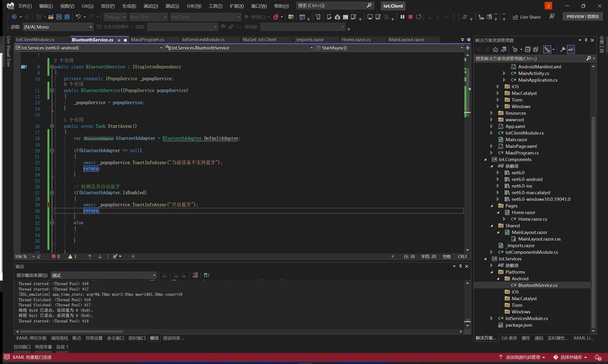Click the Stop Debugging red square
Viewport: 608px width, 364px height.
coord(410,17)
